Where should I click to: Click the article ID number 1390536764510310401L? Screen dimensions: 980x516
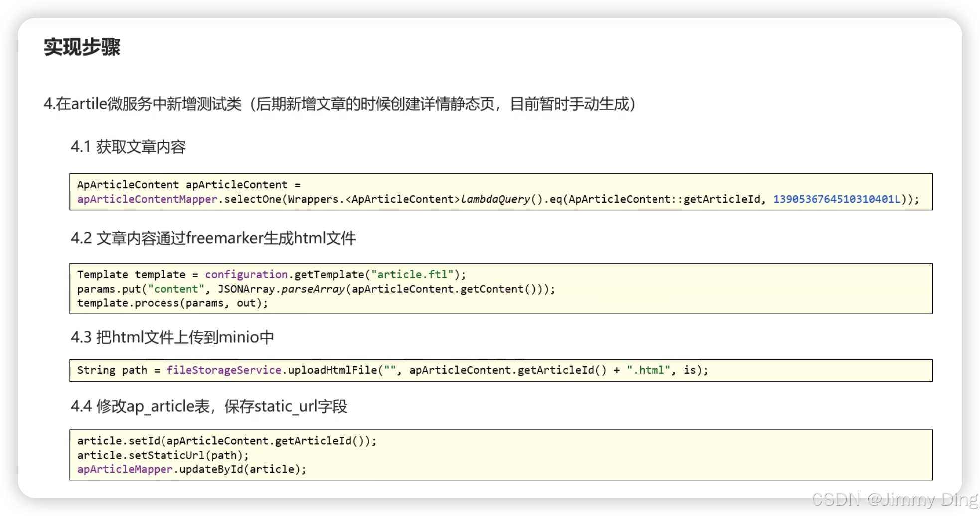click(836, 199)
